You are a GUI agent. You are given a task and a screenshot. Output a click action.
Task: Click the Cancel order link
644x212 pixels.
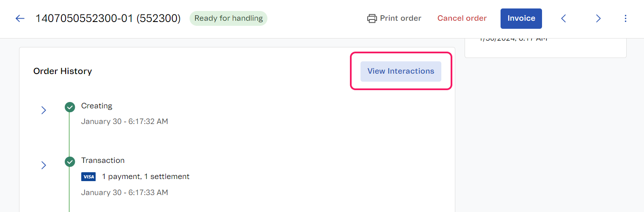coord(462,19)
